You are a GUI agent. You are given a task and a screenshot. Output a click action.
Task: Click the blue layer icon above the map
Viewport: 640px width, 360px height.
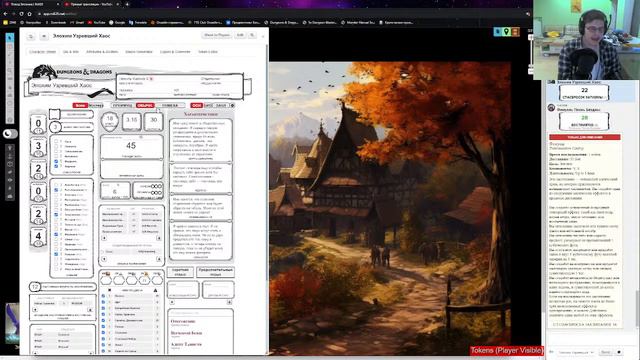pos(498,31)
